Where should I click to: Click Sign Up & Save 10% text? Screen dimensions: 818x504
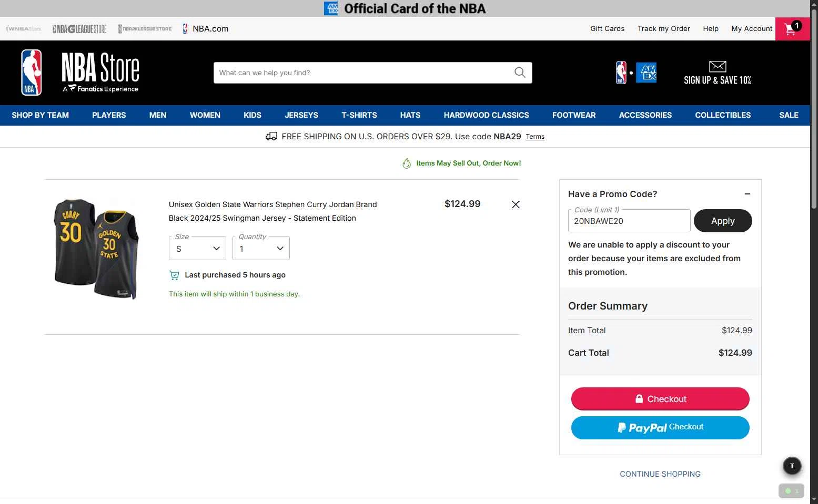click(718, 80)
